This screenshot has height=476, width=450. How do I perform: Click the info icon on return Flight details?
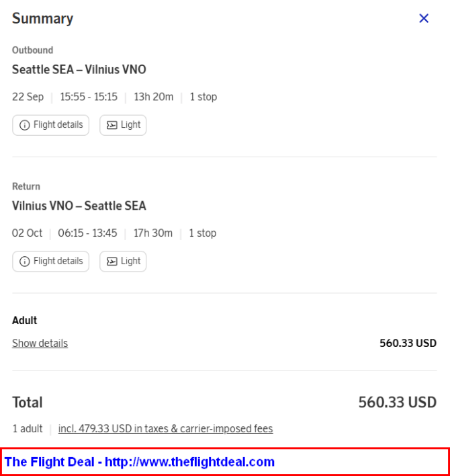click(25, 262)
